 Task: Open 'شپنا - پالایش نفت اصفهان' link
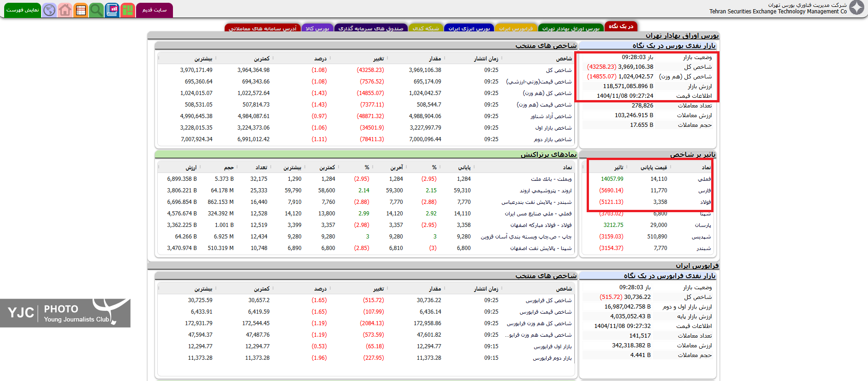point(541,248)
